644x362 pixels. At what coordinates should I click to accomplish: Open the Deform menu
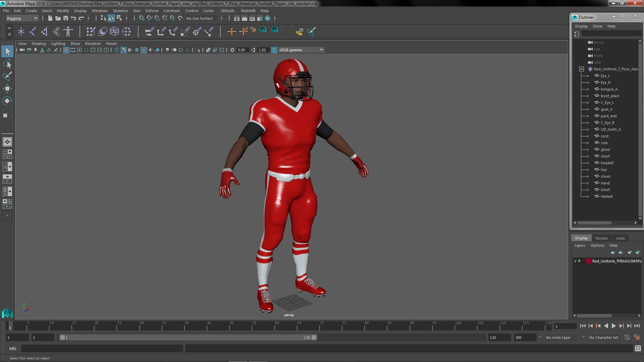coord(152,11)
